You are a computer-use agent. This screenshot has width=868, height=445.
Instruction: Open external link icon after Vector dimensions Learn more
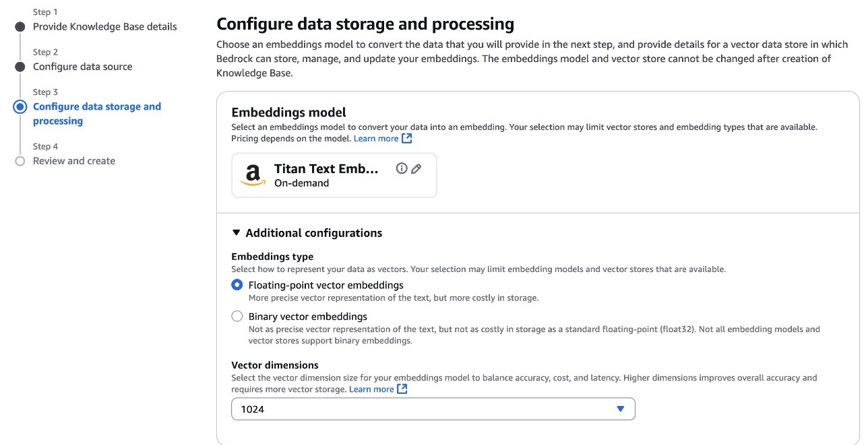pyautogui.click(x=402, y=389)
